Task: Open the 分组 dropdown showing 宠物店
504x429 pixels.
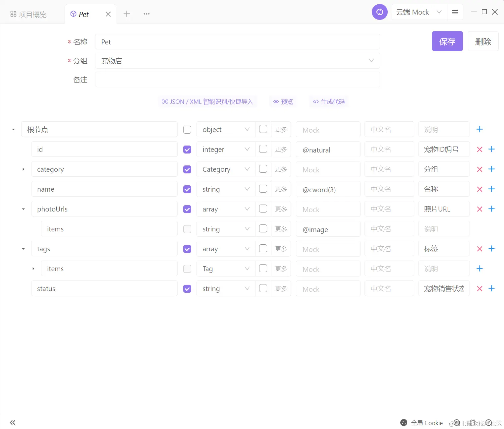Action: [x=237, y=61]
